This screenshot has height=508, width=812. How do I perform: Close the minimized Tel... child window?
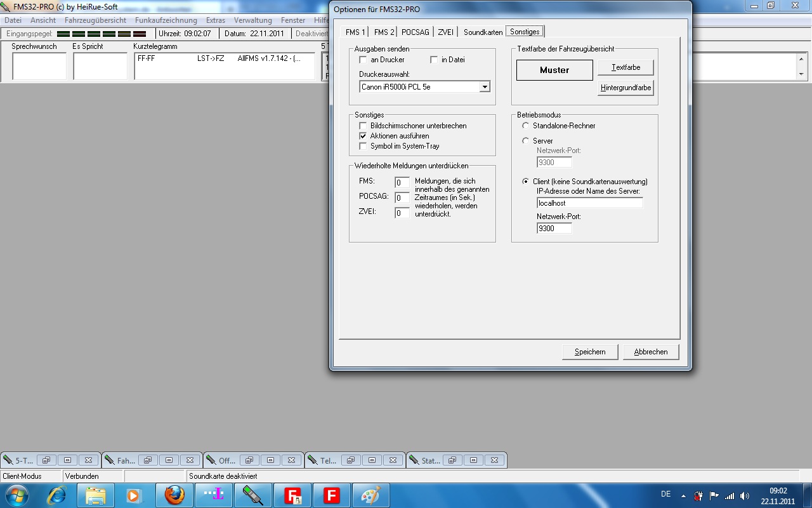pyautogui.click(x=393, y=460)
